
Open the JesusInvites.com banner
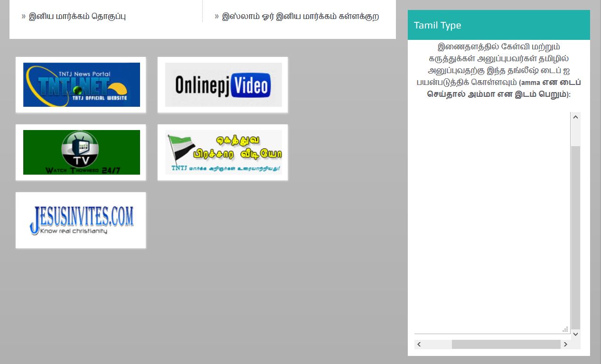(81, 220)
